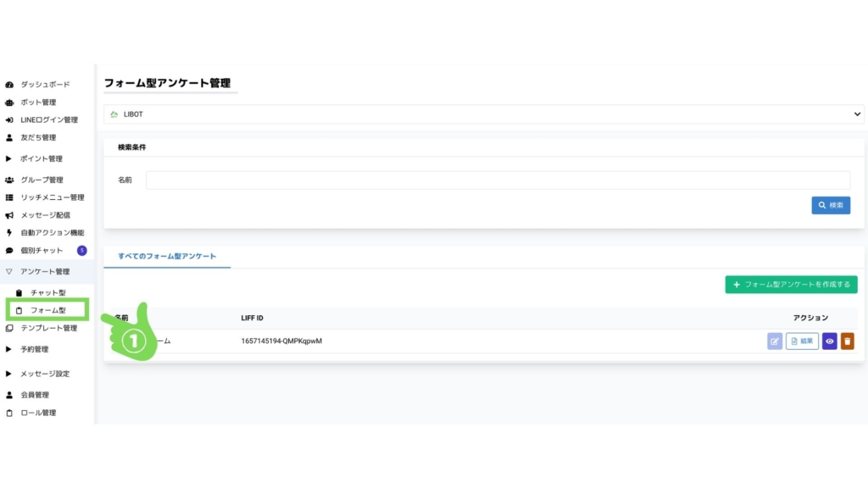Screen dimensions: 868x488
Task: Delete the form using the trash icon
Action: (x=847, y=341)
